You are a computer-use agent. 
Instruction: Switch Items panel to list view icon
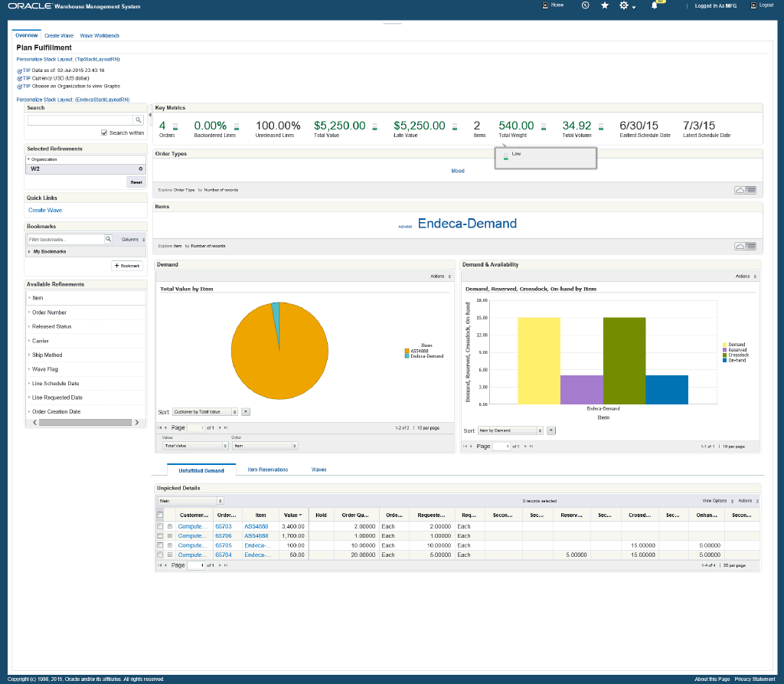tap(751, 246)
